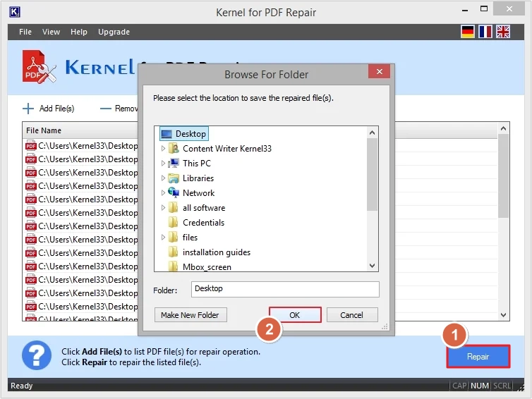The image size is (532, 399).
Task: Switch language to French flag
Action: pos(485,32)
